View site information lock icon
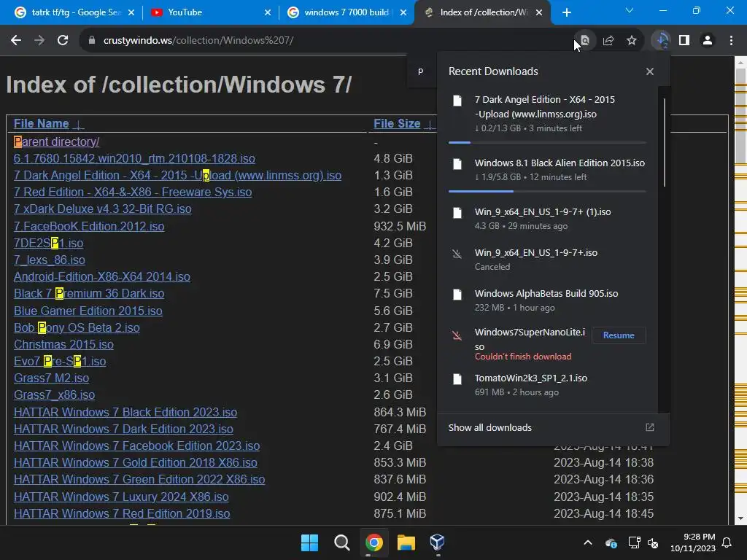 tap(92, 41)
